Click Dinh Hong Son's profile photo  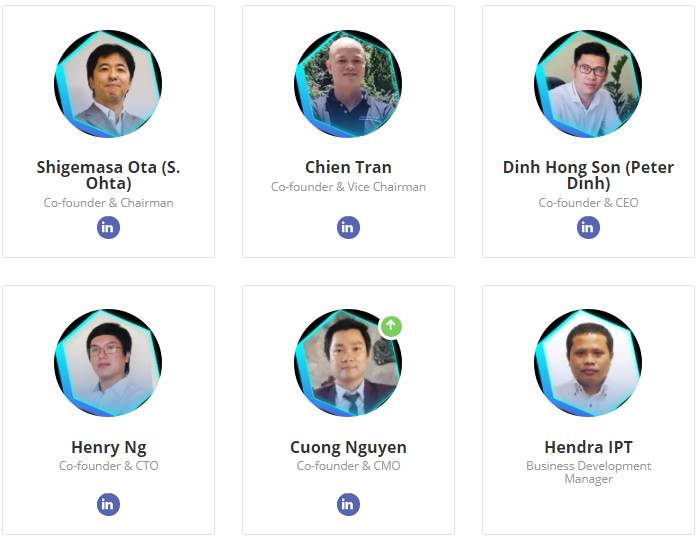tap(588, 84)
